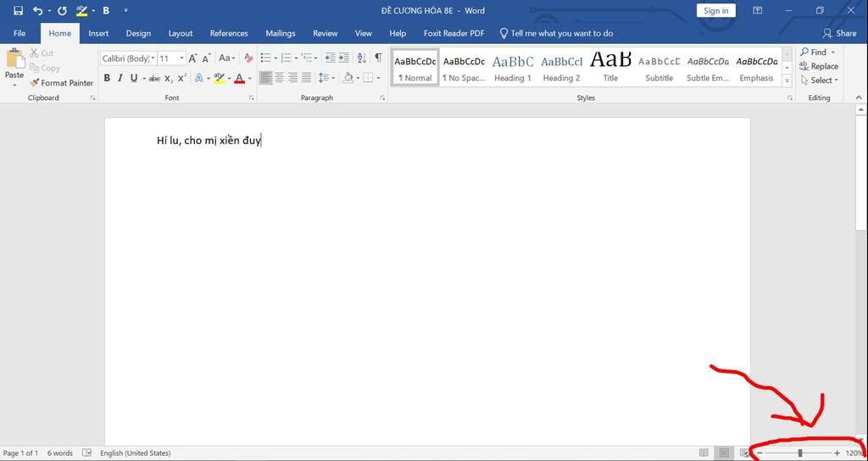Center align the text

(280, 78)
